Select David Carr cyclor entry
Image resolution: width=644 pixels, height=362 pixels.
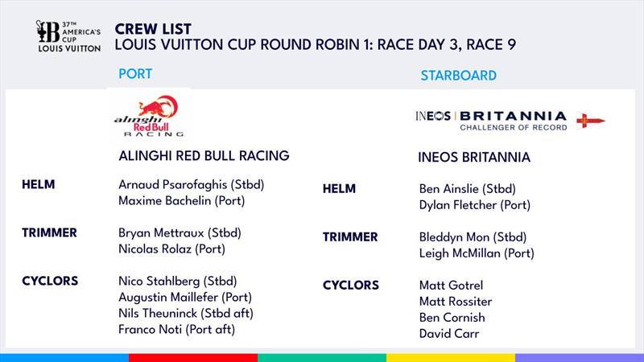click(x=449, y=334)
